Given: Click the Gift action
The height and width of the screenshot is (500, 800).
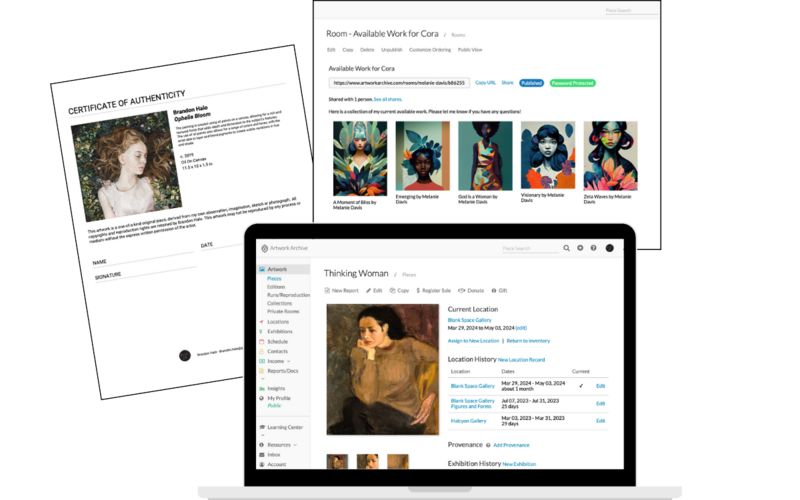Looking at the screenshot, I should 499,290.
